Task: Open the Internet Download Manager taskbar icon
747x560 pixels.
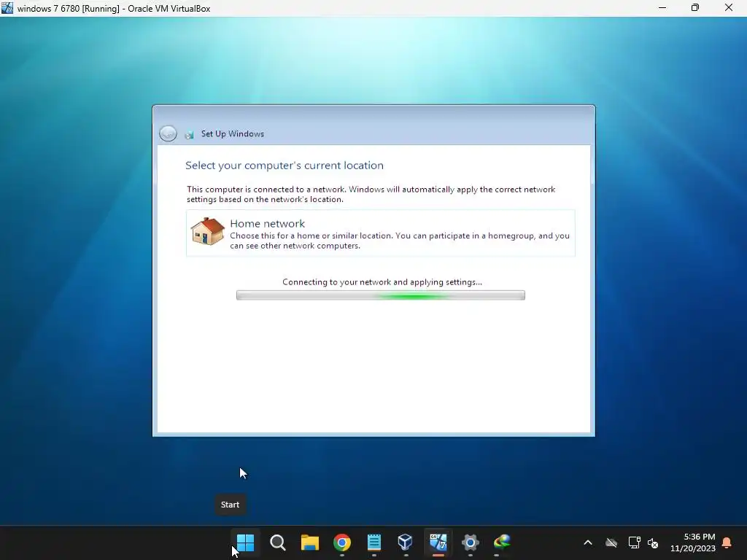Action: click(502, 542)
